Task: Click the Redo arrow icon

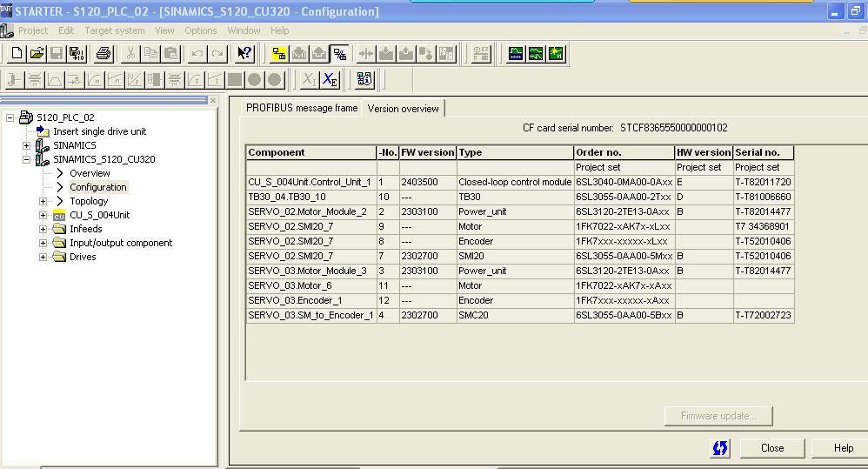Action: point(217,54)
